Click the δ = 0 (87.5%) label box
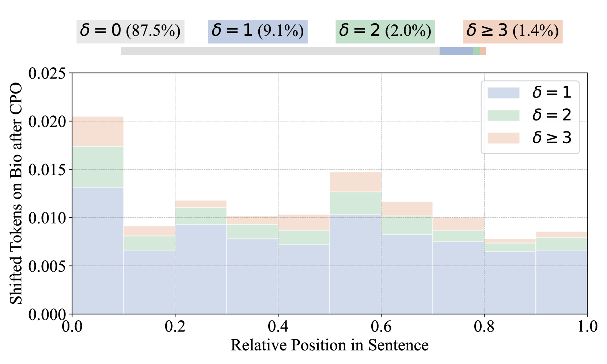Image resolution: width=607 pixels, height=364 pixels. [x=130, y=31]
